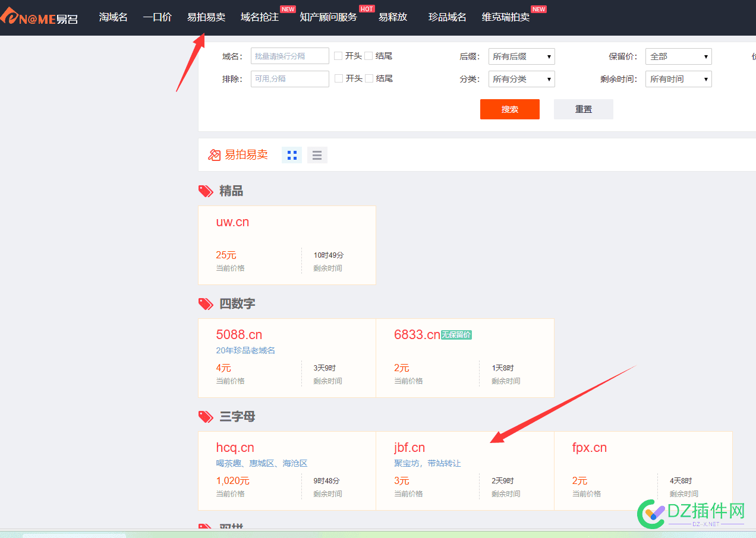Click the 无保留价 badge on 6833.cn
Screen dimensions: 756x538
point(456,335)
